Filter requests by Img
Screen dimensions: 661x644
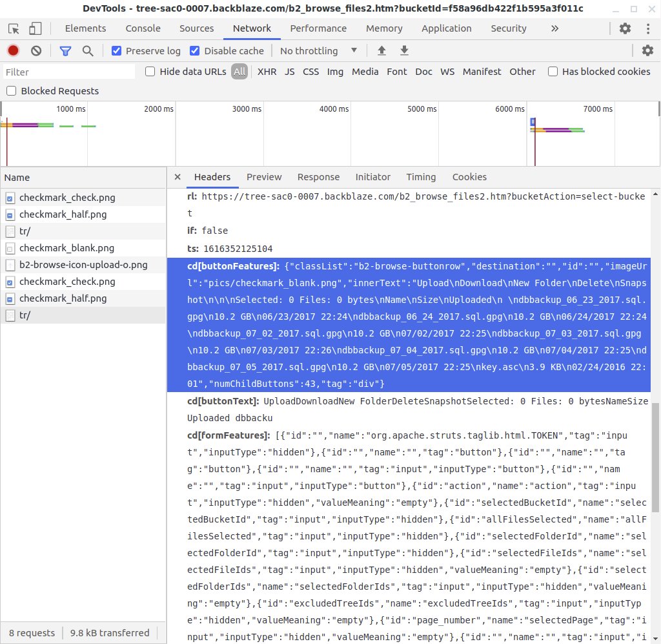point(335,72)
